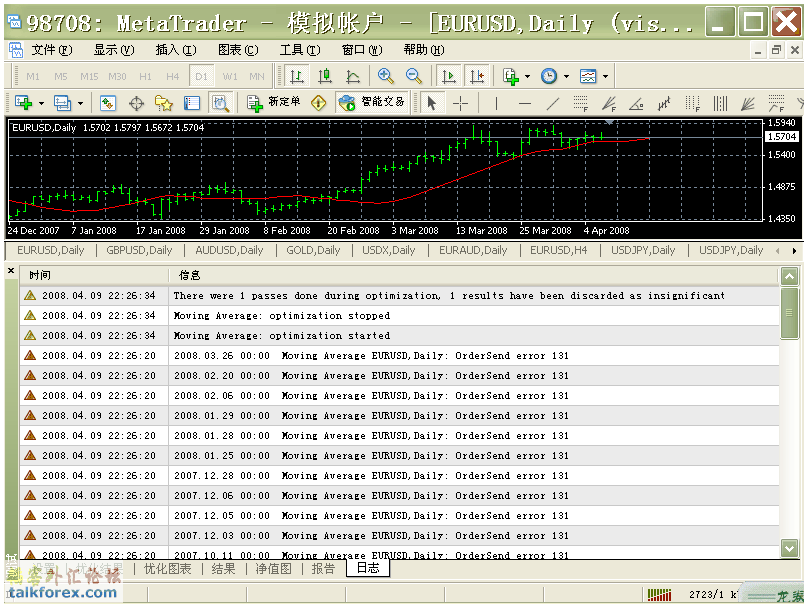Expand the templates dropdown arrow
The image size is (808, 608).
point(605,77)
